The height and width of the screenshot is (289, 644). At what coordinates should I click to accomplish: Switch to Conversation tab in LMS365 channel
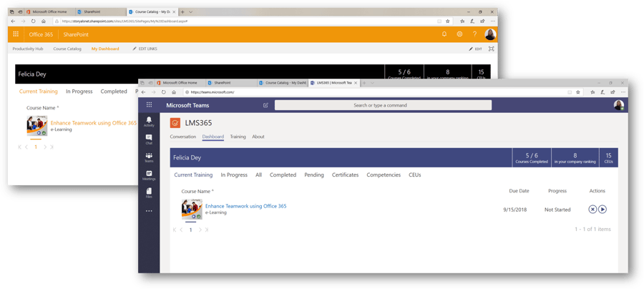pyautogui.click(x=183, y=137)
